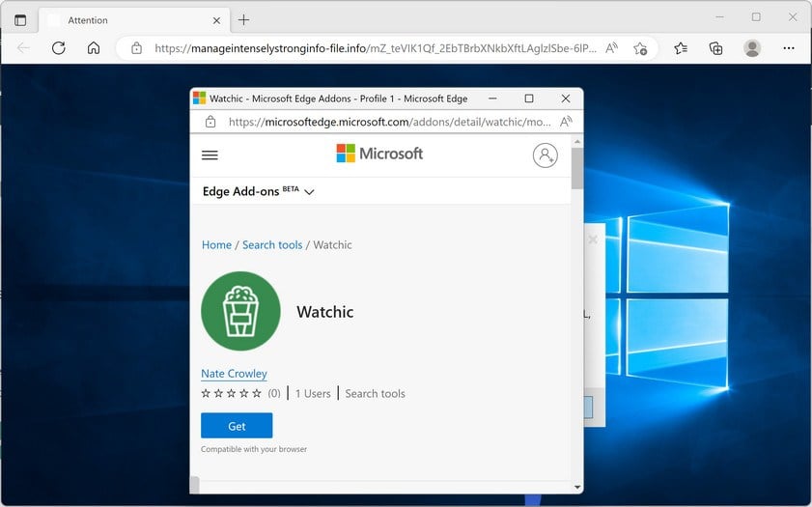Click 'Compatible with your browser' text

coord(254,449)
